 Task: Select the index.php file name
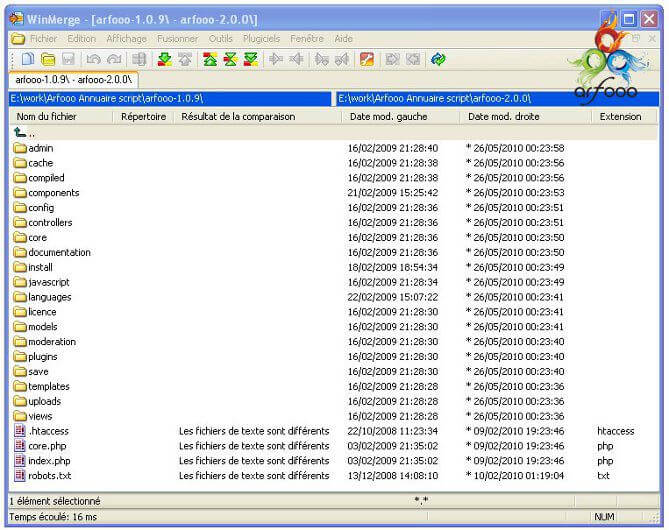coord(49,461)
